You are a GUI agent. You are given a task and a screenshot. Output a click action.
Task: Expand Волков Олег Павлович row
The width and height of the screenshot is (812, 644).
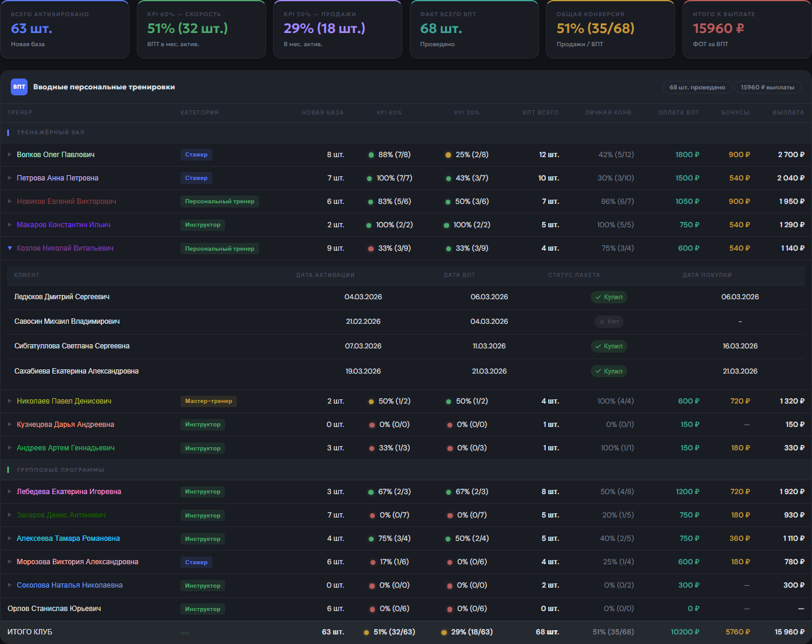click(10, 155)
